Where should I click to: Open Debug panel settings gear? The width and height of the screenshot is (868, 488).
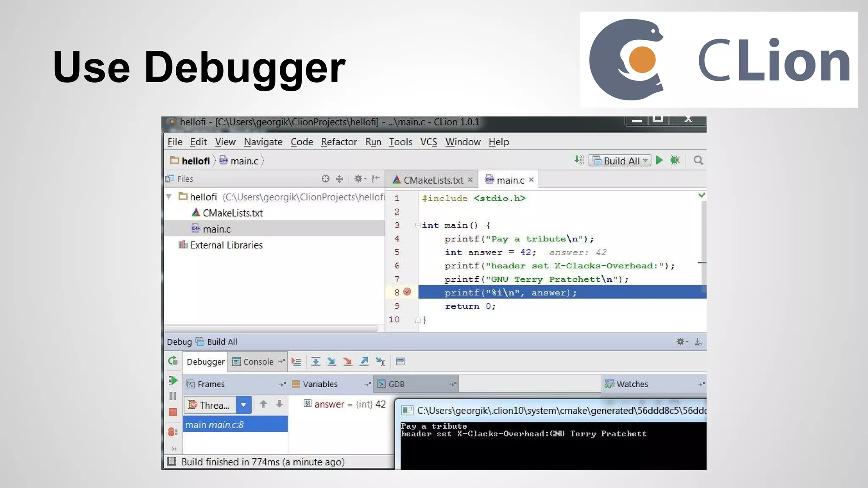point(682,341)
